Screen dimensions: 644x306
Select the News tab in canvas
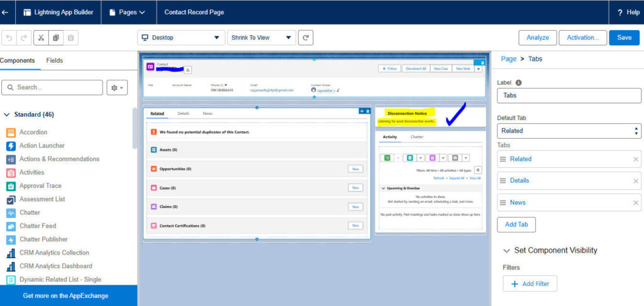(x=208, y=113)
